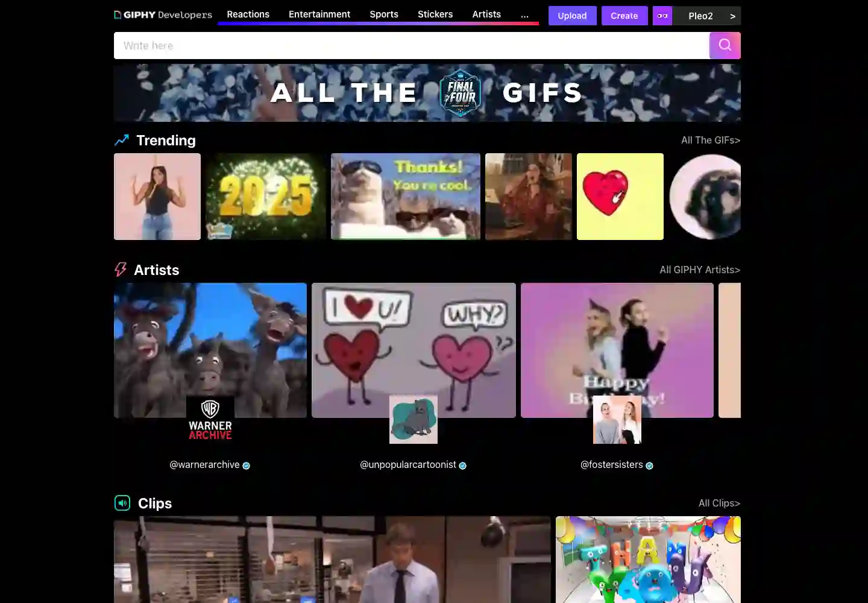Open the @unpopularcartoonist profile link
The width and height of the screenshot is (868, 603).
(408, 464)
